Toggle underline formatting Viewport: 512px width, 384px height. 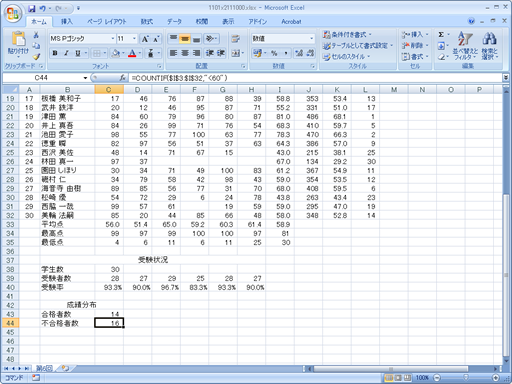(78, 53)
